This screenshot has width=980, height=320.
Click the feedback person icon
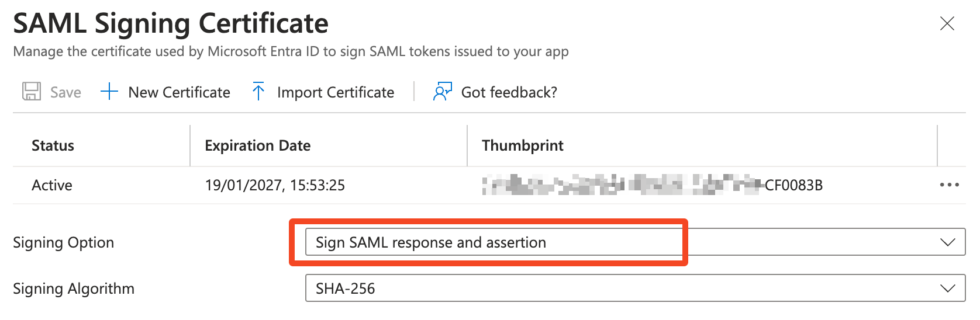[x=442, y=92]
